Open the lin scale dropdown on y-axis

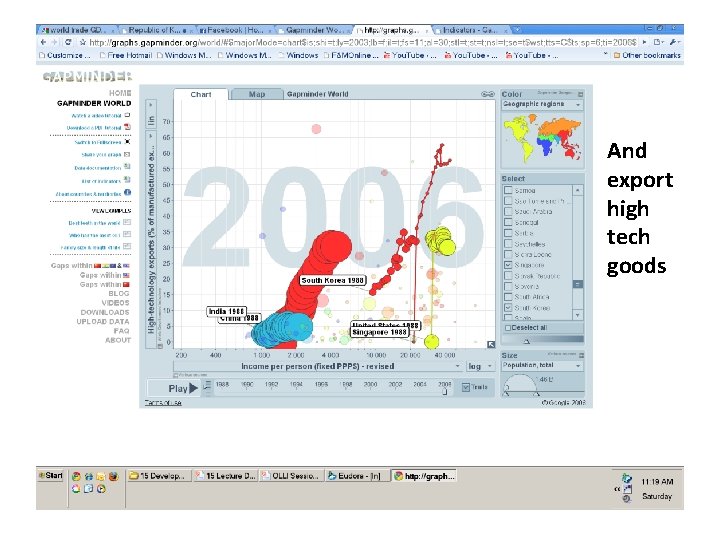[x=151, y=115]
